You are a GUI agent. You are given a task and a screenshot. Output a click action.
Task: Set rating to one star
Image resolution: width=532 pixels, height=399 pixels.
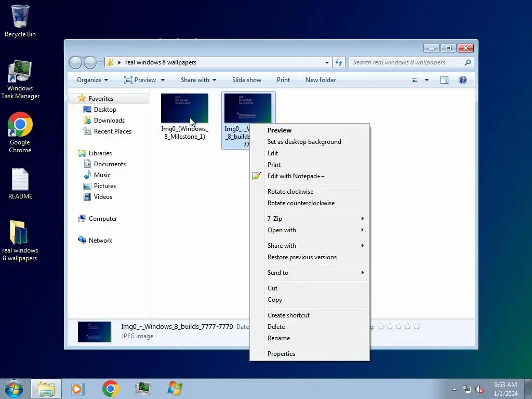pos(381,327)
